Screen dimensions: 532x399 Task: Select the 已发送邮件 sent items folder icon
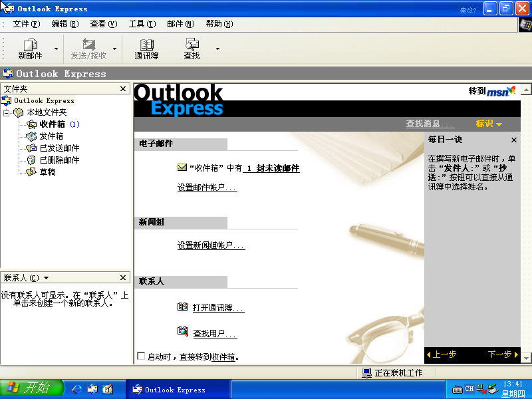(x=31, y=148)
